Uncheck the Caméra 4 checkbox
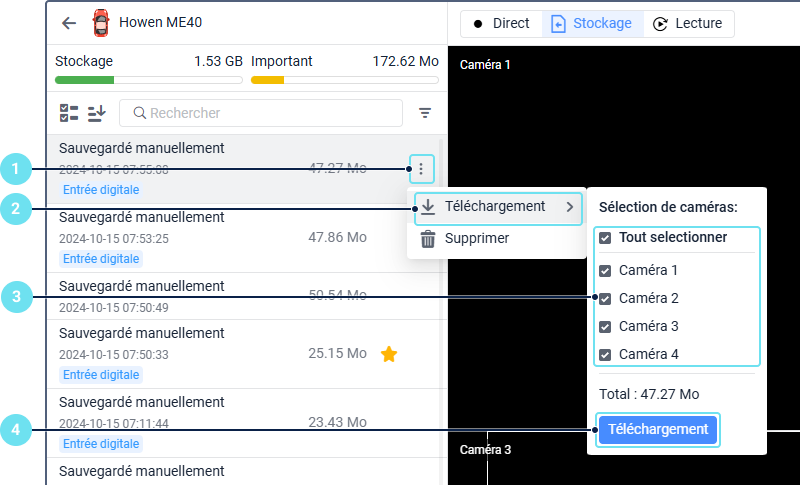 point(605,354)
